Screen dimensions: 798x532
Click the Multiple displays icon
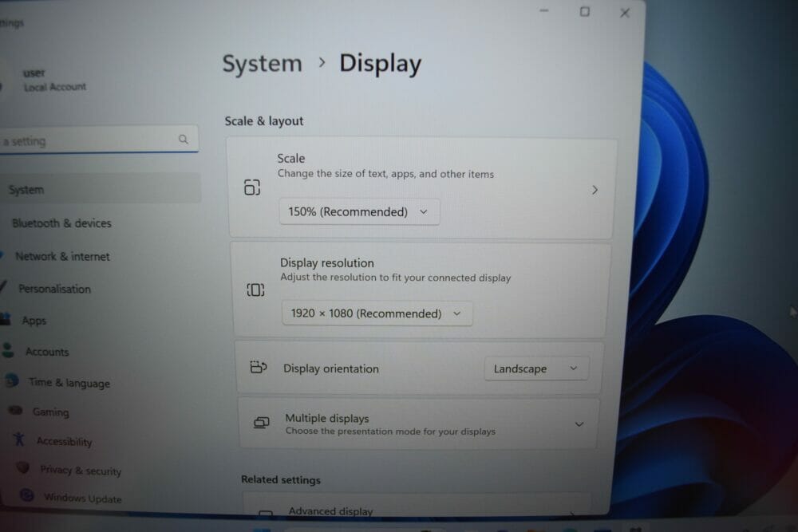261,423
